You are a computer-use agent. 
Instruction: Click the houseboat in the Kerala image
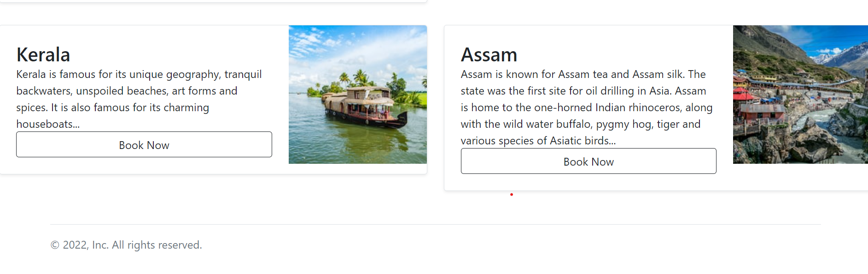click(364, 106)
